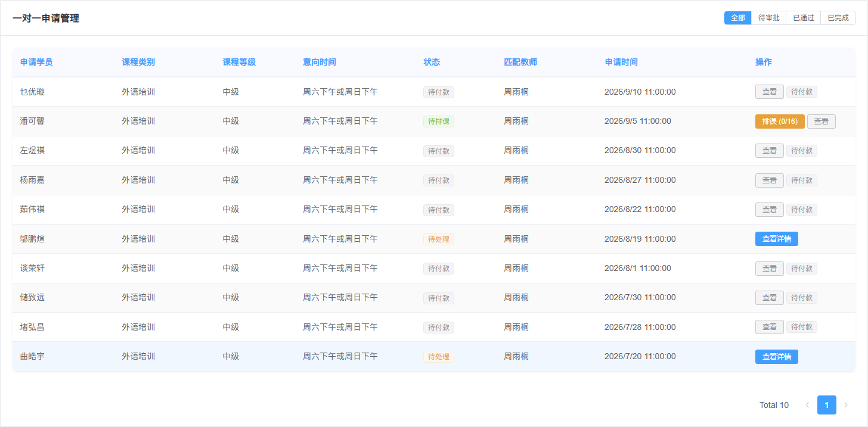Click application time 2026/8/22 11:00:00
This screenshot has height=427, width=868.
[640, 209]
